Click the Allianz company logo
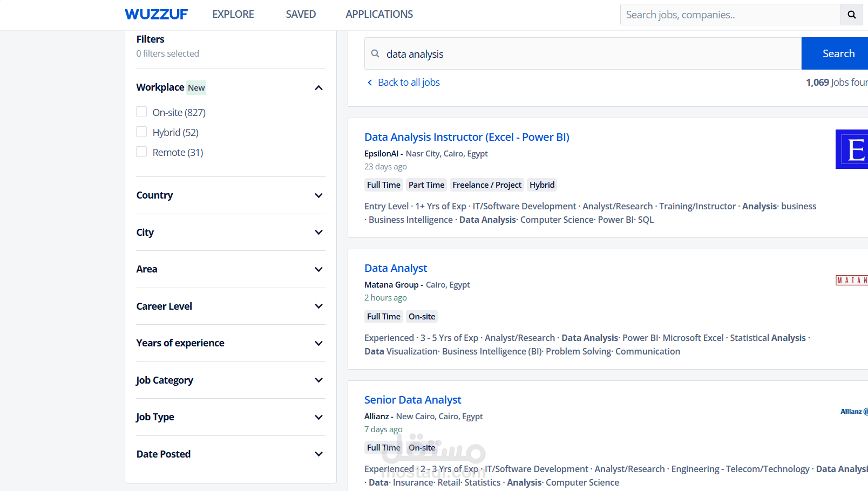Screen dimensions: 868x491 (x=853, y=411)
